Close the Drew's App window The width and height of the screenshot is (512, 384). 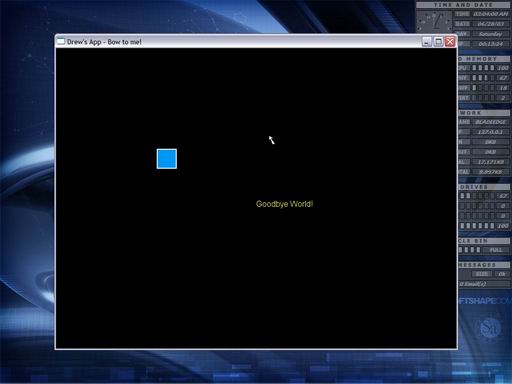tap(450, 42)
